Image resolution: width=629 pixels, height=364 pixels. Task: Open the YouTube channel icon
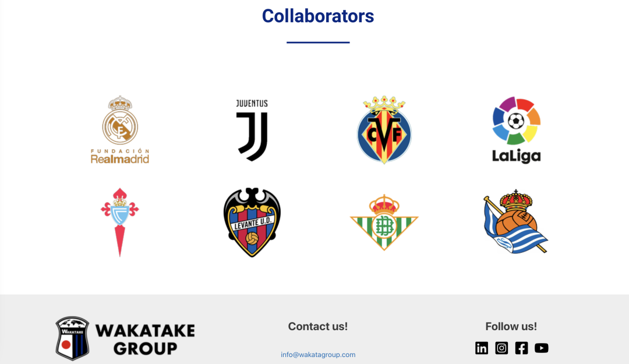[x=542, y=348]
